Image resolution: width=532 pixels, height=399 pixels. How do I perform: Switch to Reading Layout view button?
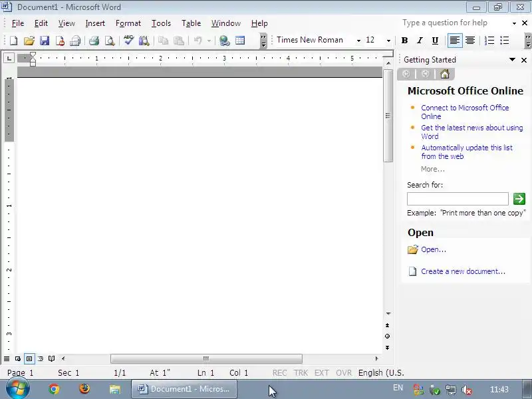click(52, 358)
